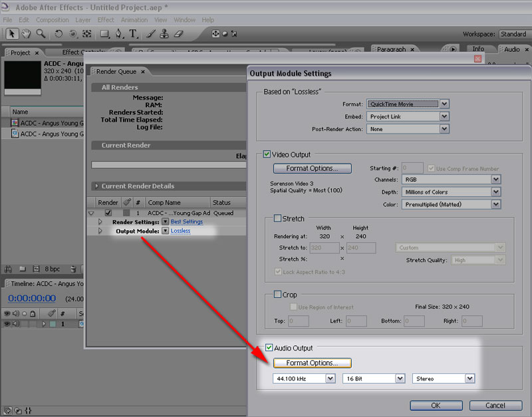Create a new folder in Project panel
Image resolution: width=532 pixels, height=417 pixels.
pyautogui.click(x=23, y=269)
